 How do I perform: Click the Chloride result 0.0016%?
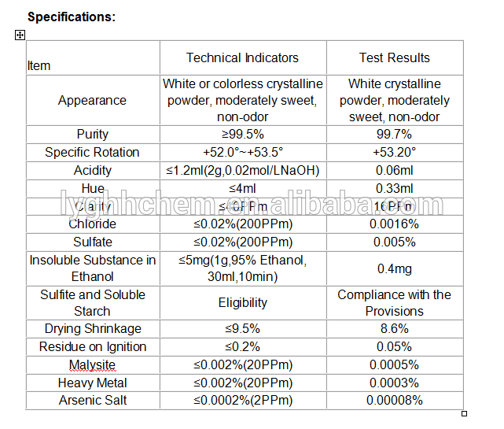(395, 224)
